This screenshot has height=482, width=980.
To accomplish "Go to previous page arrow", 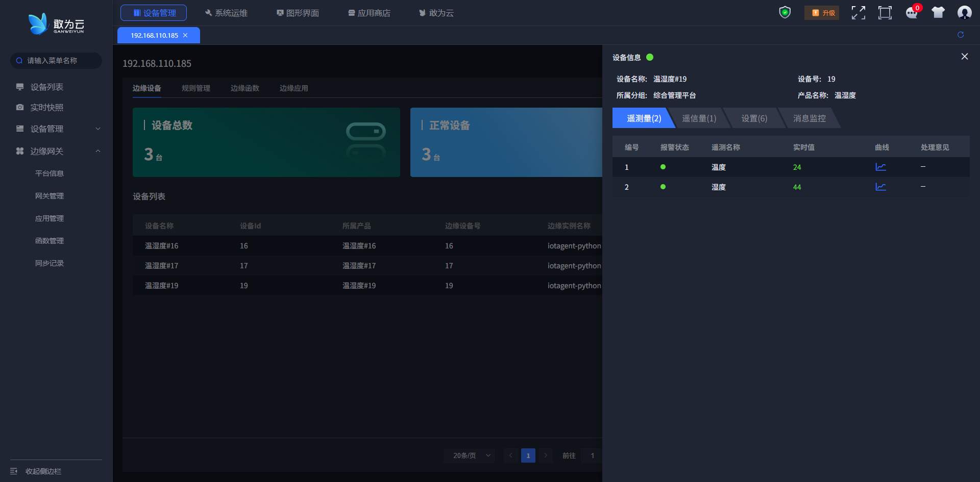I will tap(510, 455).
